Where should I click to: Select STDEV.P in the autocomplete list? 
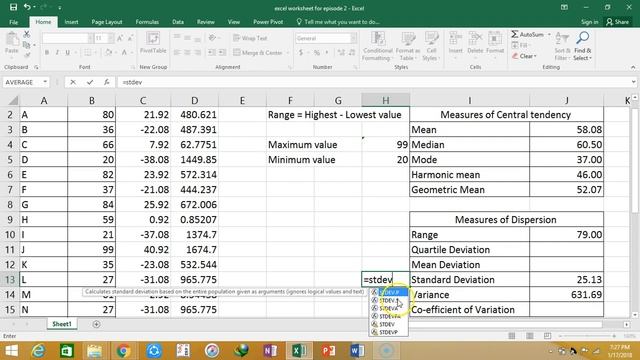coord(389,292)
